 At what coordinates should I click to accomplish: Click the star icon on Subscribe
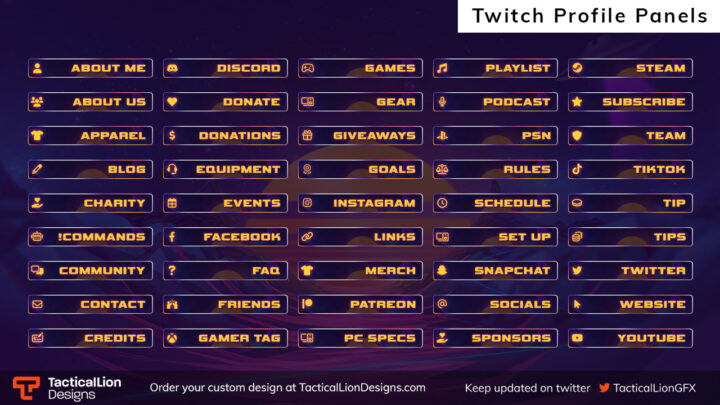577,102
